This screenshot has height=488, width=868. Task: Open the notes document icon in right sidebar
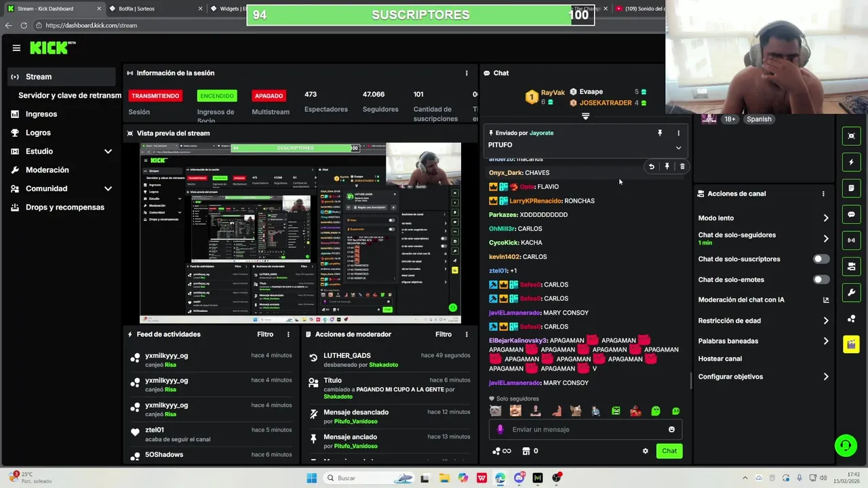tap(851, 188)
